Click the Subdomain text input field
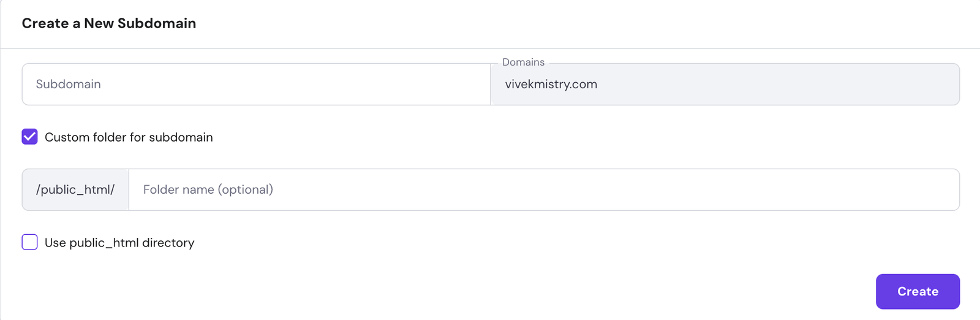This screenshot has width=980, height=320. tap(256, 84)
